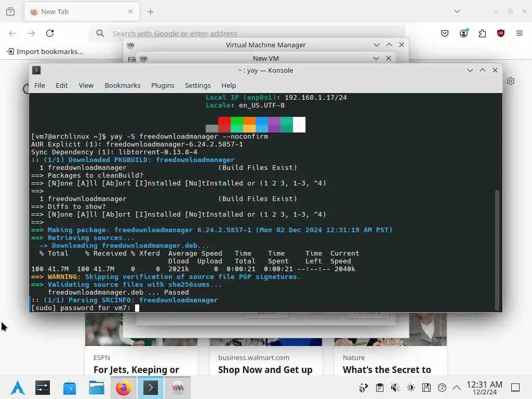Click the uBlock Origin shield icon
The image size is (532, 399).
coord(501,33)
